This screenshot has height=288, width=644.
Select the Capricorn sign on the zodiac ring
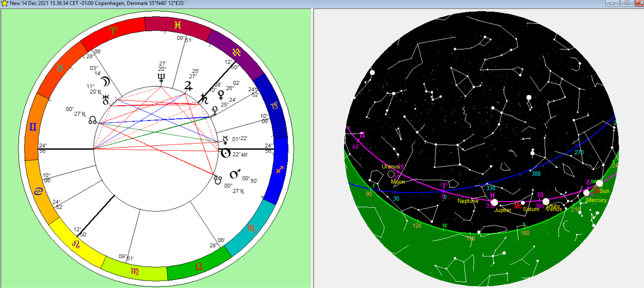tap(274, 106)
